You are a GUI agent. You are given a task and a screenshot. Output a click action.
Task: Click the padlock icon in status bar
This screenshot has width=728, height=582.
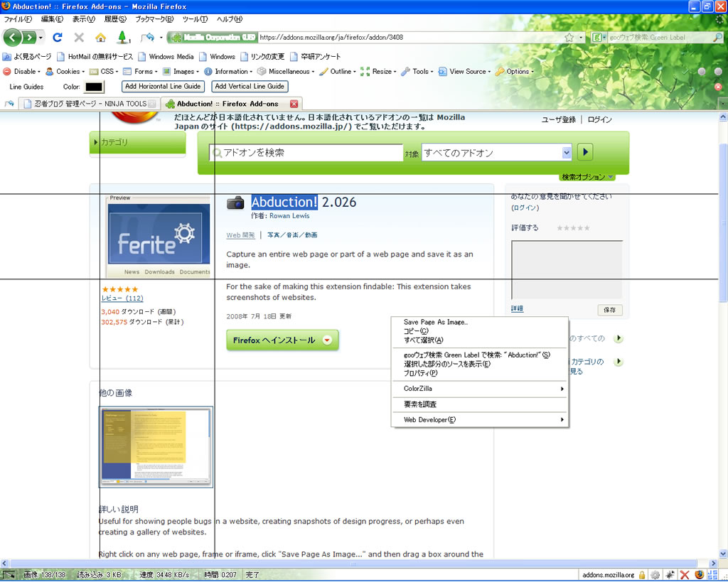point(642,575)
